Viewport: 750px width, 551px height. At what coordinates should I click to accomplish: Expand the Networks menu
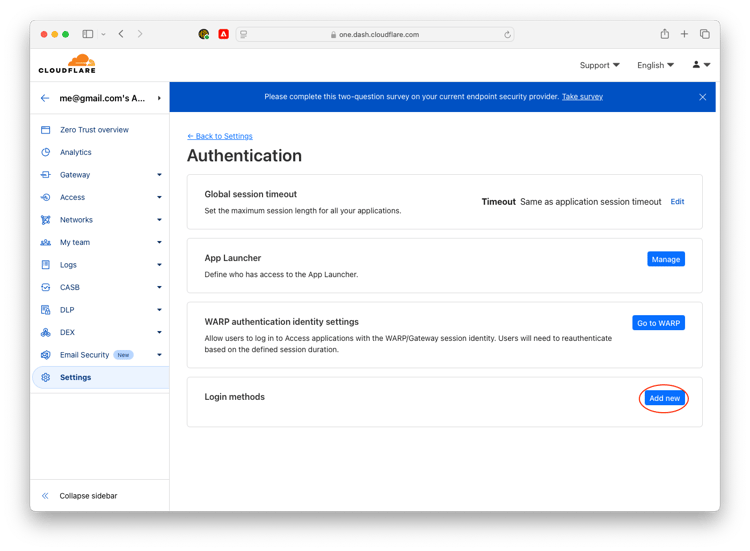[159, 220]
